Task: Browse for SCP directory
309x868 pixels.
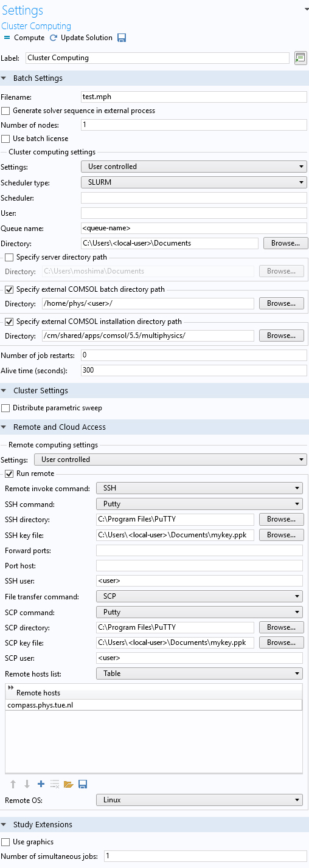Action: pyautogui.click(x=281, y=627)
